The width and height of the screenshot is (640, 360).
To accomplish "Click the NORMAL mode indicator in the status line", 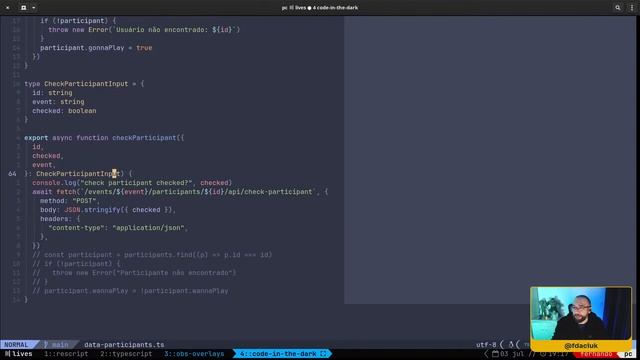I will point(16,344).
